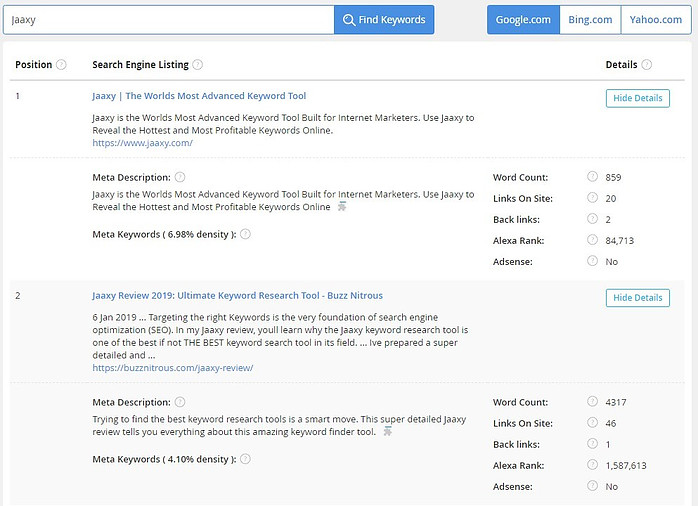Click the Alexa Rank value 84,713
698x506 pixels.
pyautogui.click(x=619, y=241)
